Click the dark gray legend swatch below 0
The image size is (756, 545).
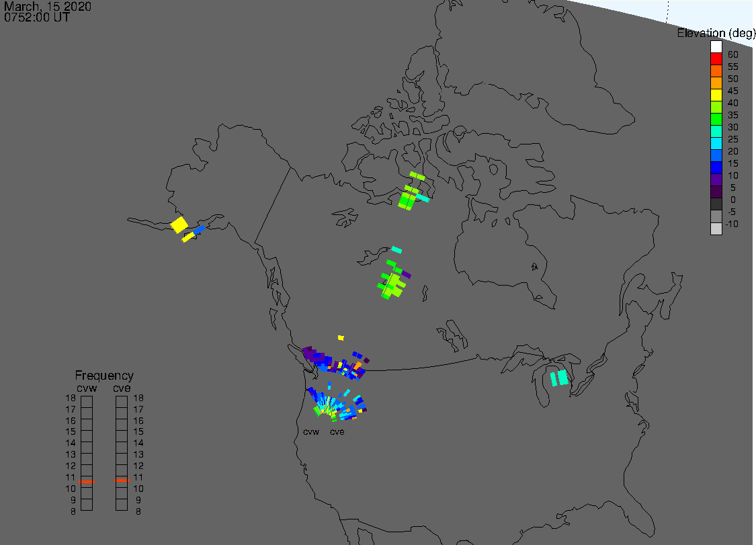click(x=716, y=204)
